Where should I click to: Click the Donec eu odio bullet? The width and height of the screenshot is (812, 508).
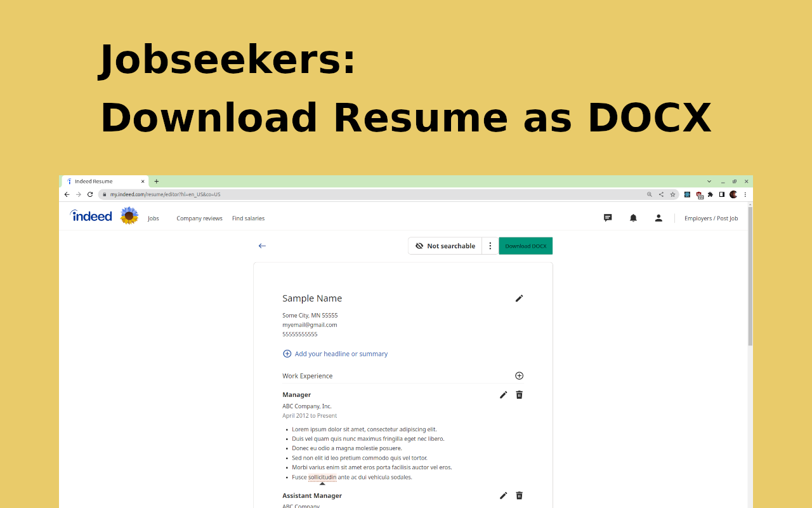coord(347,448)
